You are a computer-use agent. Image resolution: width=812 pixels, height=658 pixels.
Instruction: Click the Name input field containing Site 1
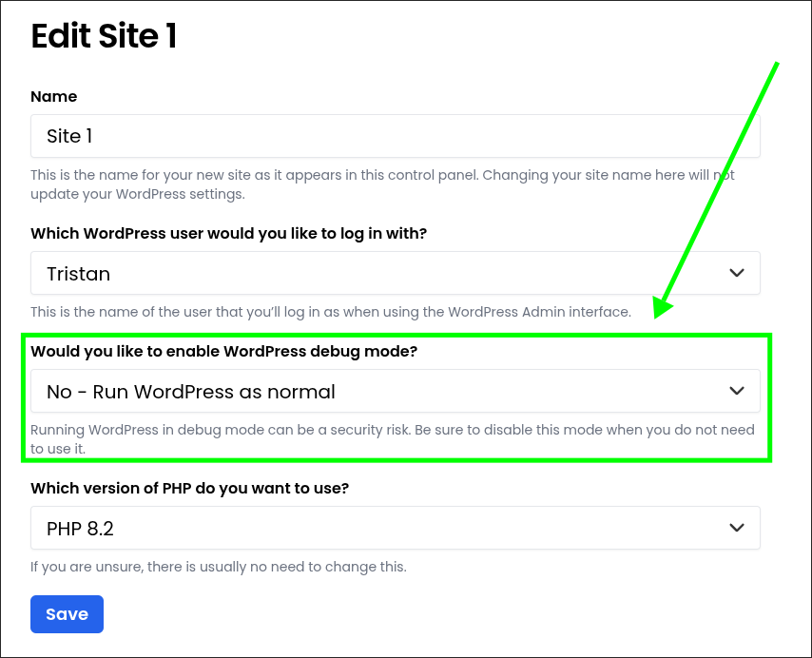pos(396,136)
